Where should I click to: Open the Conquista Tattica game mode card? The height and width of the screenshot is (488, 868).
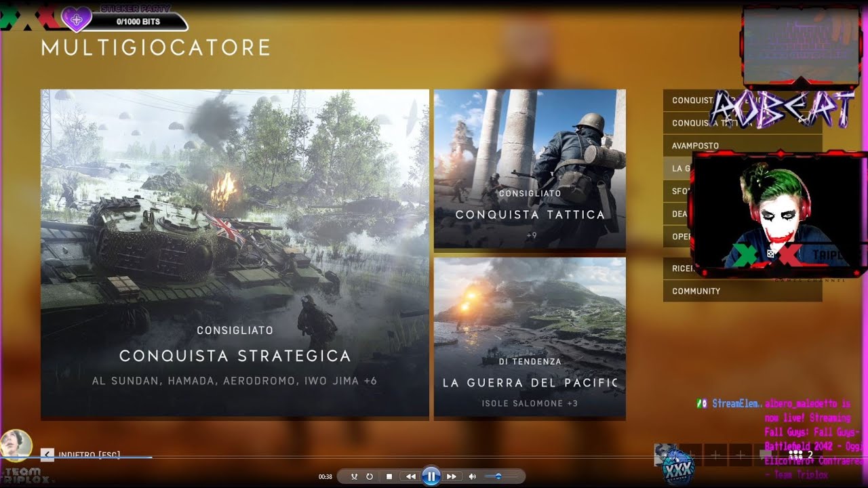point(530,169)
